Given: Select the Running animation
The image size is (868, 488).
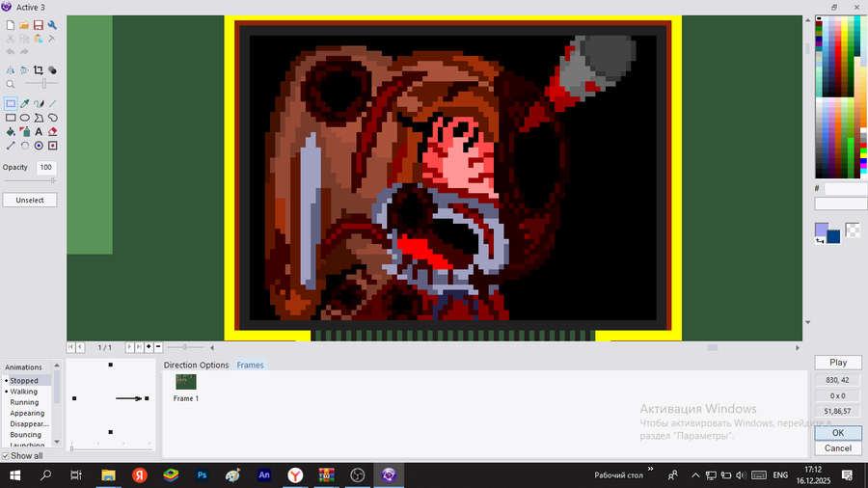Looking at the screenshot, I should pyautogui.click(x=24, y=402).
